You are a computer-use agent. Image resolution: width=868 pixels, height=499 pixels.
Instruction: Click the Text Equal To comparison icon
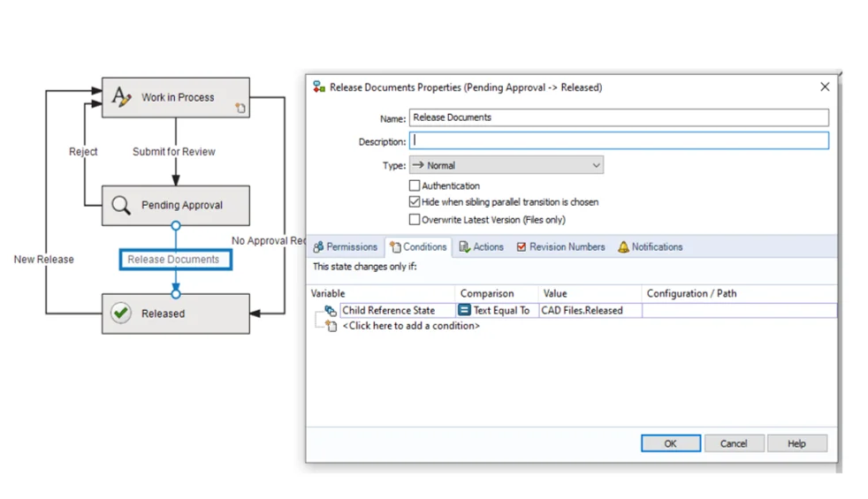click(464, 311)
